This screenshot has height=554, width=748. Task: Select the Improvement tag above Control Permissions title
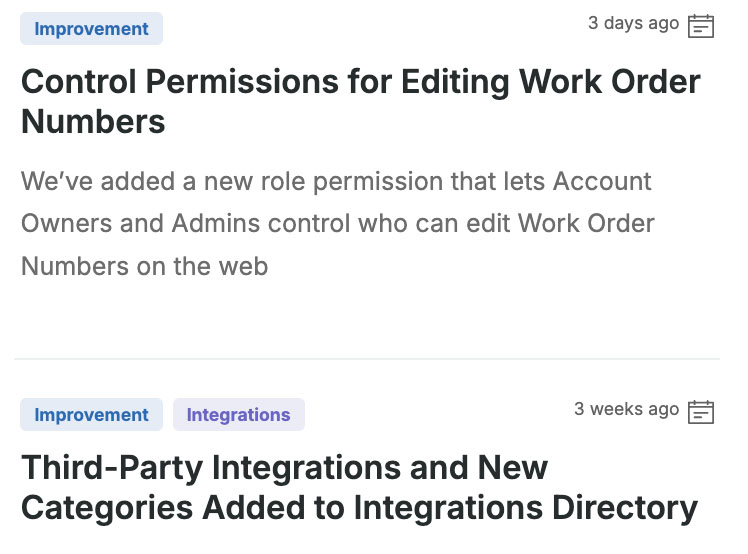tap(91, 29)
